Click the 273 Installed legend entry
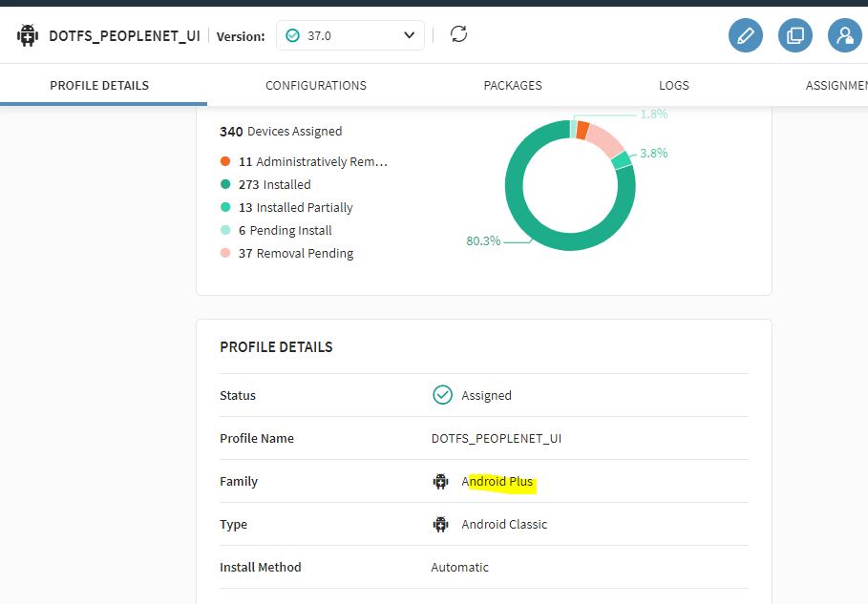868x604 pixels. (x=274, y=185)
